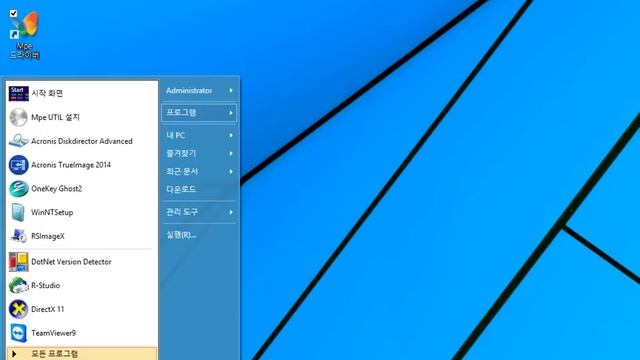Launch OneKey Ghost2 icon
The image size is (640, 360).
(x=18, y=189)
